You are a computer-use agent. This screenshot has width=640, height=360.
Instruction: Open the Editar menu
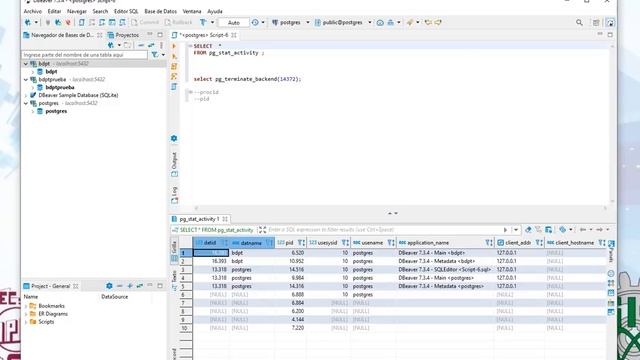point(54,11)
